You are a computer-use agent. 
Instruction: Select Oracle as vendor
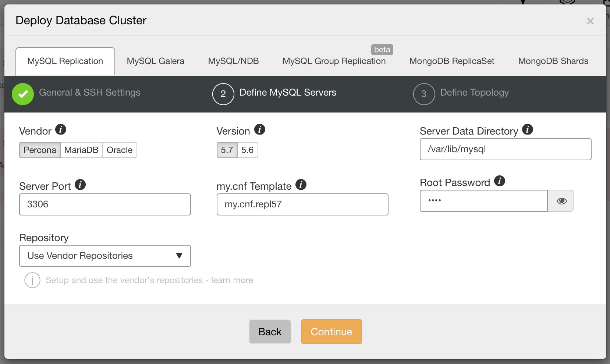click(120, 150)
